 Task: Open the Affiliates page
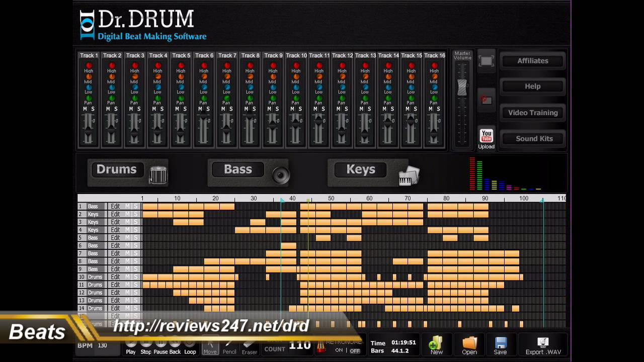(x=533, y=61)
